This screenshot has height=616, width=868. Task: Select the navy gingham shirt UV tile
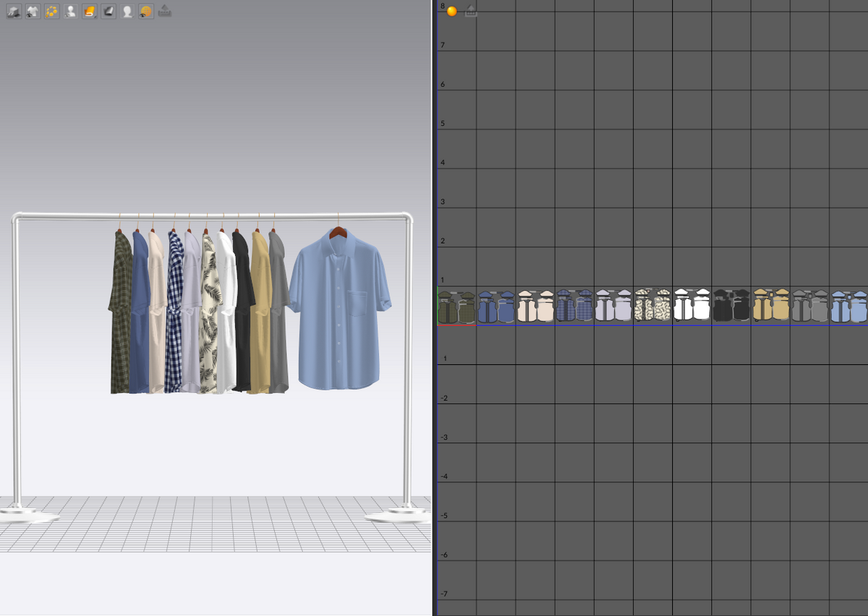tap(574, 306)
